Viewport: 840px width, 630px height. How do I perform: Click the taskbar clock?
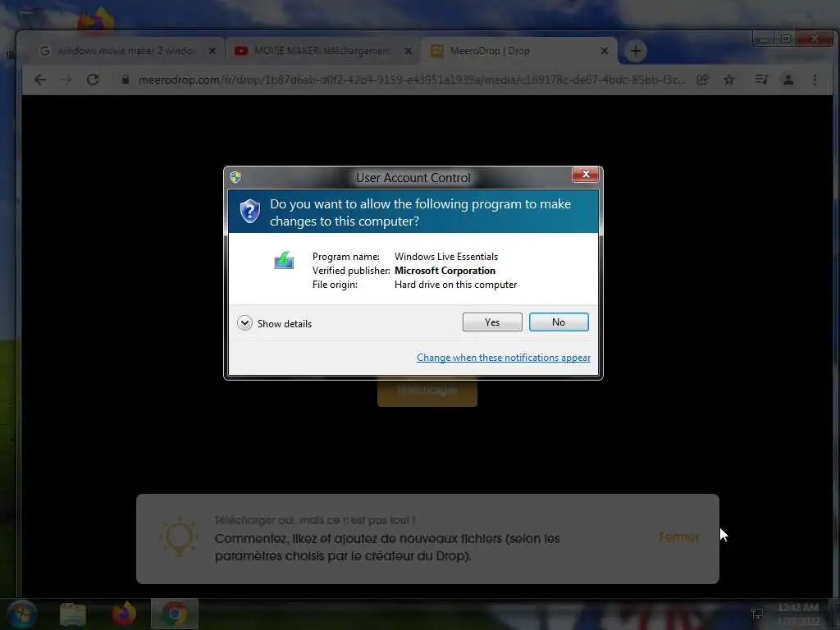[x=797, y=614]
